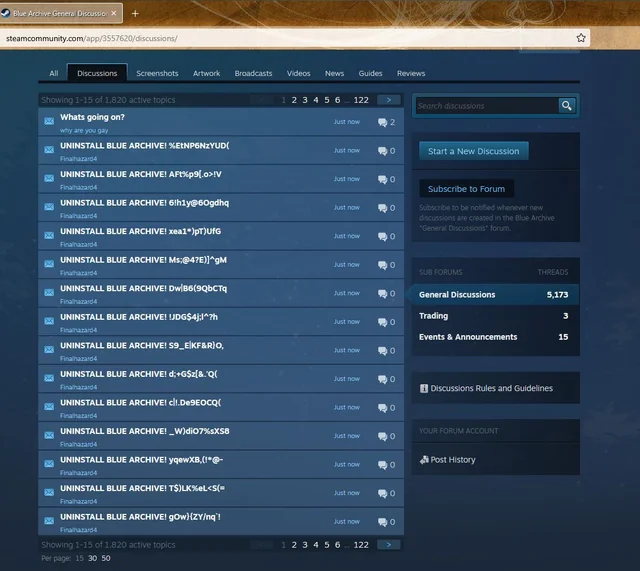Click envelope icon beside AFt%p9[.o>!V thread
Viewport: 640px width, 571px height.
click(x=49, y=178)
